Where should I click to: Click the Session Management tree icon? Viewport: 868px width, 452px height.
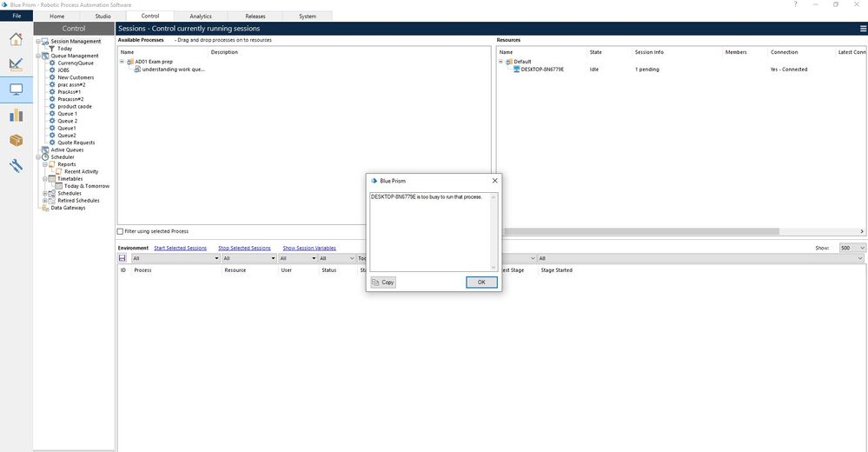[x=45, y=42]
